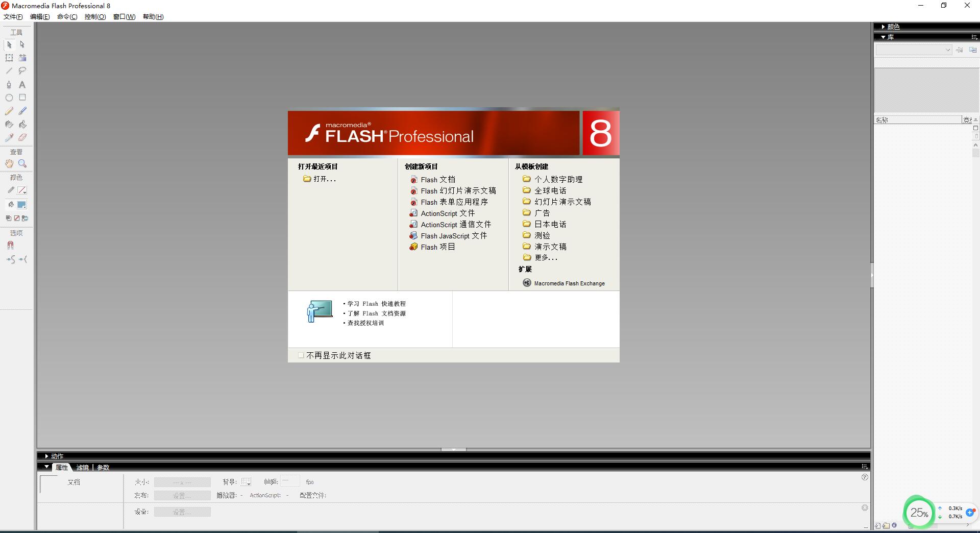
Task: Open the 控制(O) menu
Action: pos(95,17)
